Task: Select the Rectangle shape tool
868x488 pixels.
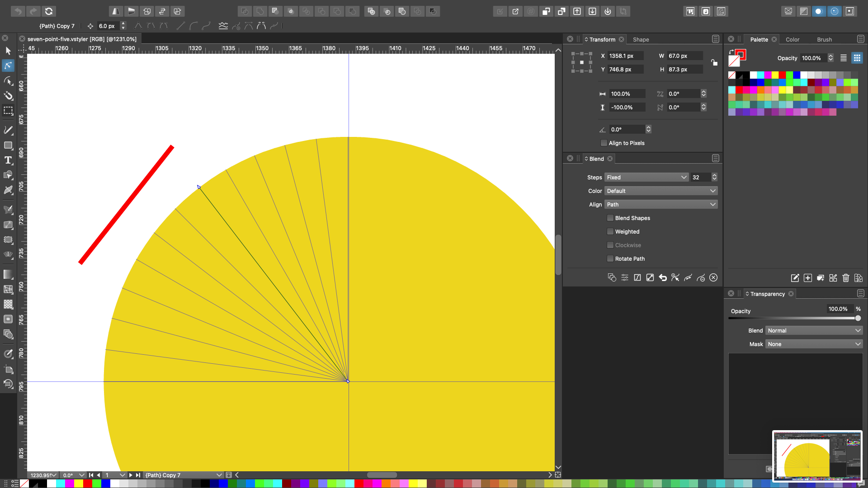Action: pyautogui.click(x=8, y=145)
